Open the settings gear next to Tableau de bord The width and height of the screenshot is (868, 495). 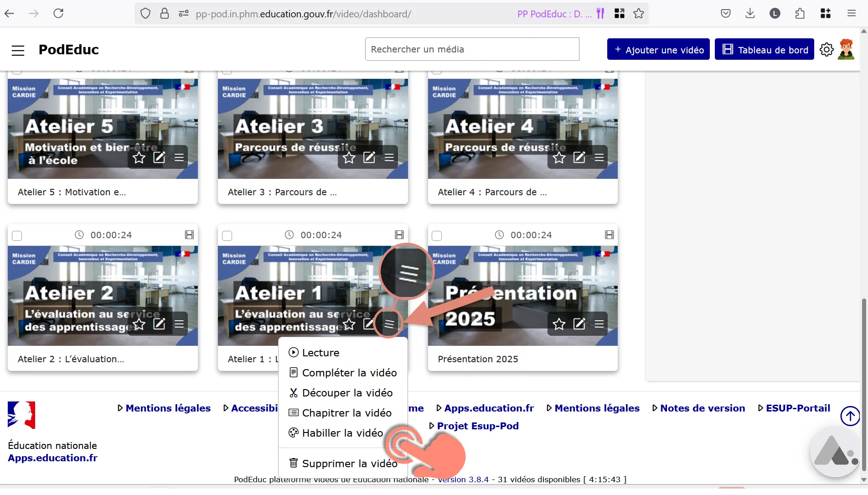click(x=826, y=49)
